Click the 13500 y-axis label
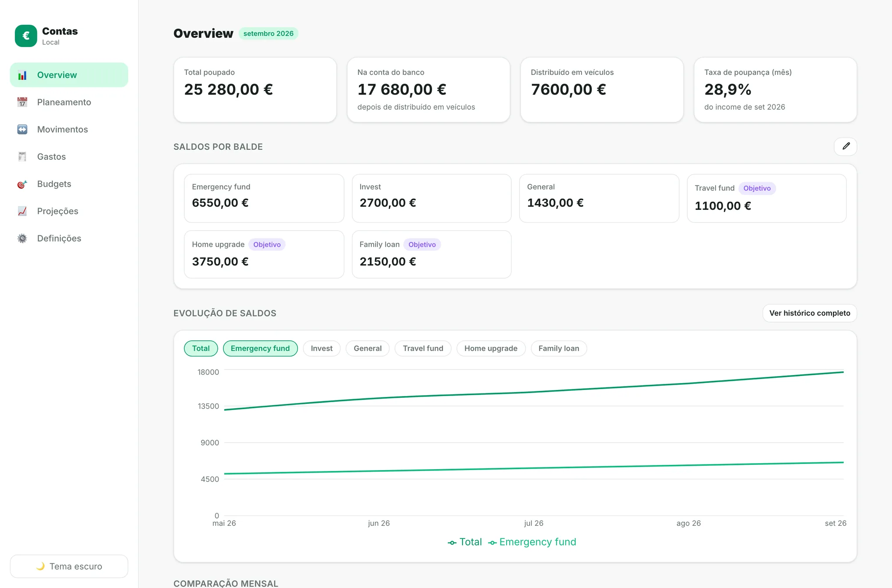Viewport: 892px width, 588px height. [x=208, y=406]
